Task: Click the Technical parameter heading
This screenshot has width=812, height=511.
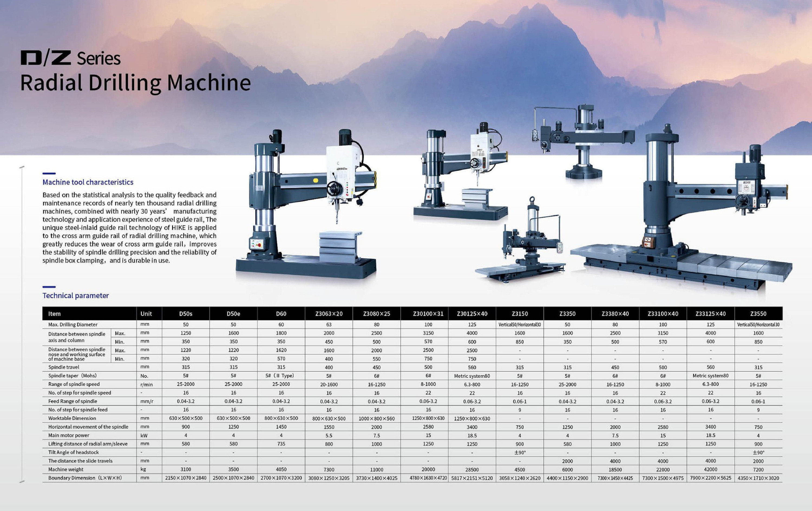Action: [x=76, y=295]
